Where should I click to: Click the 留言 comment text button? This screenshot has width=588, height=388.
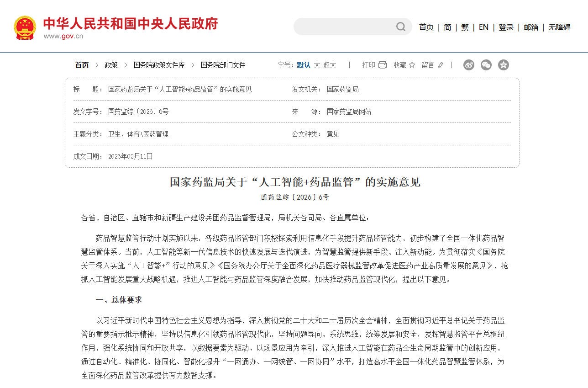(428, 65)
